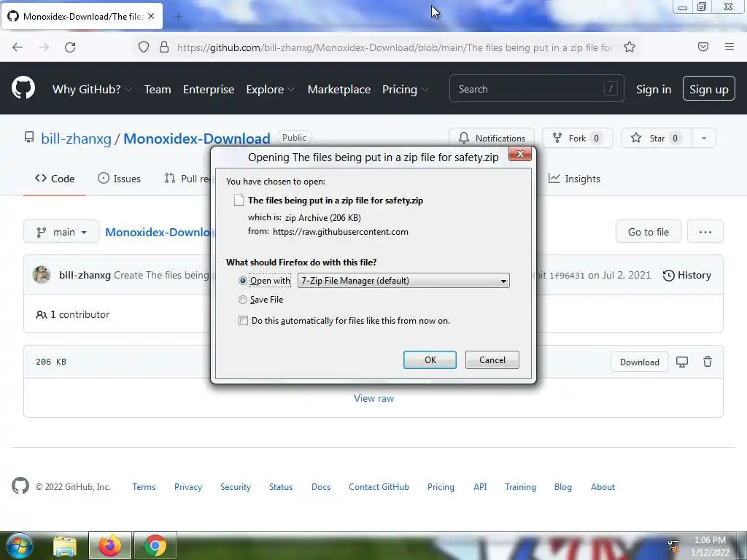Click the Download button
This screenshot has width=747, height=560.
click(639, 362)
